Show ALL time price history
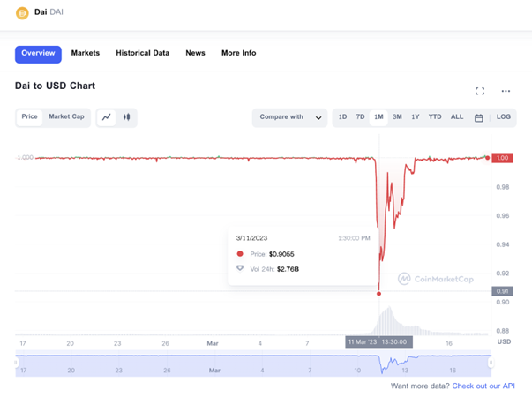This screenshot has width=532, height=405. tap(457, 117)
